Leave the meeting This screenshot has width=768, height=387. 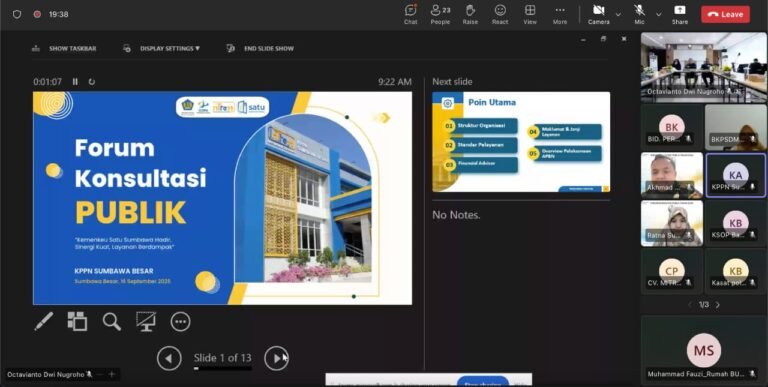725,14
